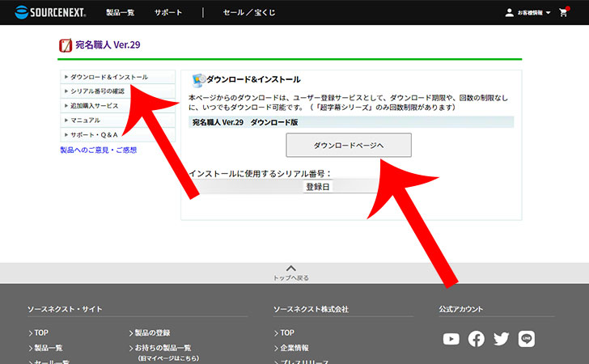Click the ダウンロードページへ button
The height and width of the screenshot is (364, 589).
[349, 145]
